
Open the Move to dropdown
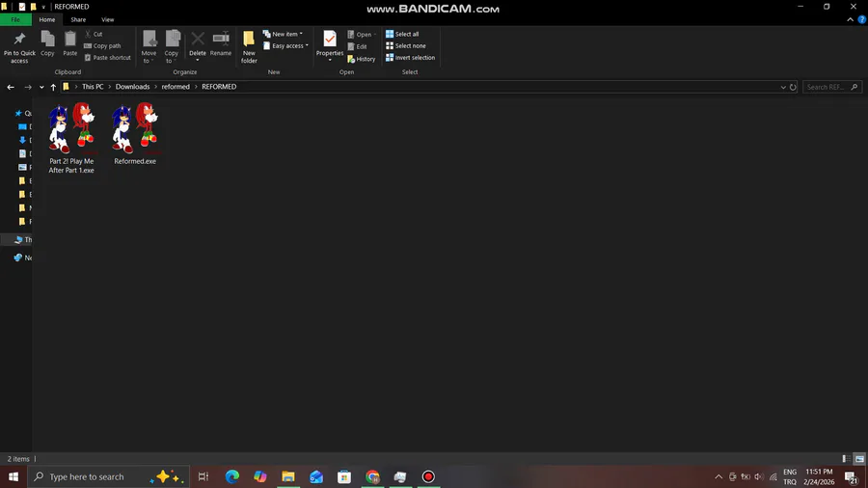coord(149,47)
